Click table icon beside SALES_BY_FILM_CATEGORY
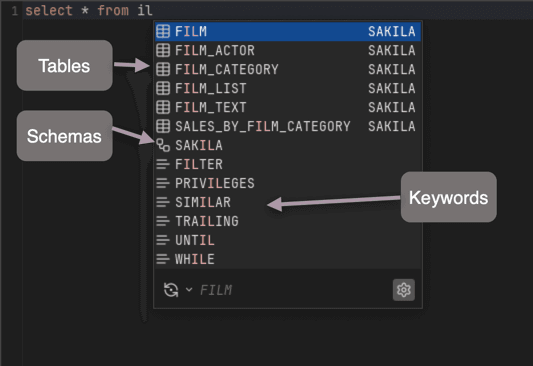 click(163, 127)
